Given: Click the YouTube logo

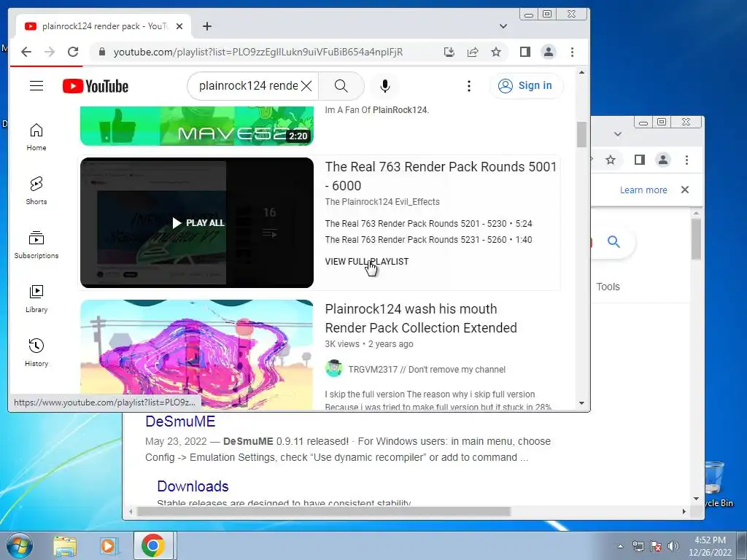Looking at the screenshot, I should 96,86.
